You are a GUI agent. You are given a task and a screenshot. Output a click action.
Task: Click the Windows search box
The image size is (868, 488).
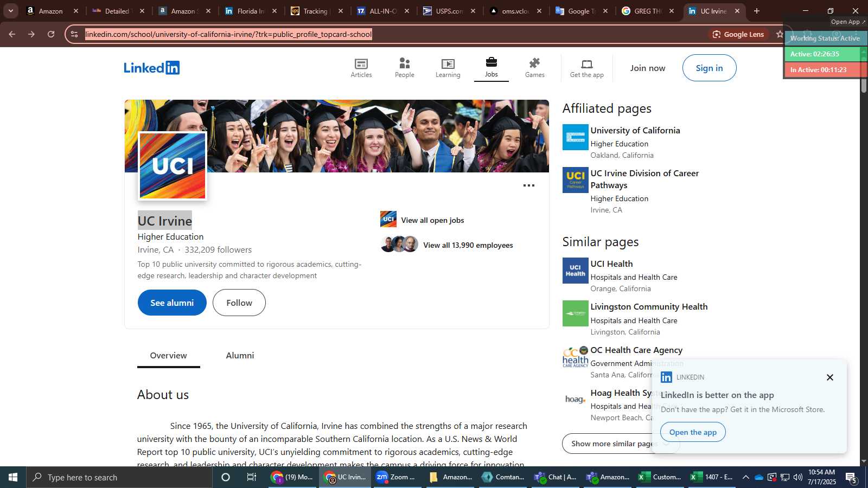[119, 477]
